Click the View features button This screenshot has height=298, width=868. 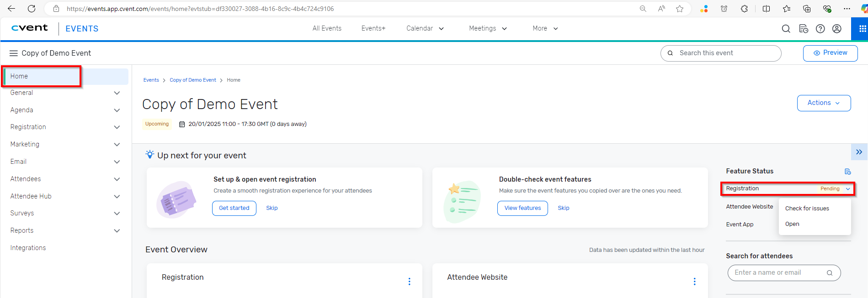click(x=522, y=208)
